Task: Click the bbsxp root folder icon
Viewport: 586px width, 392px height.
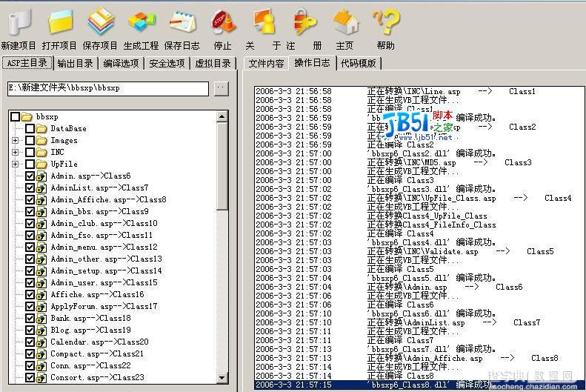Action: click(x=27, y=116)
